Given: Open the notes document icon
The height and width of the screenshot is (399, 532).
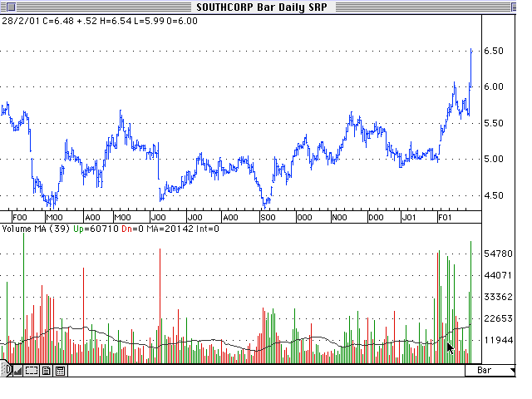Looking at the screenshot, I should point(47,371).
